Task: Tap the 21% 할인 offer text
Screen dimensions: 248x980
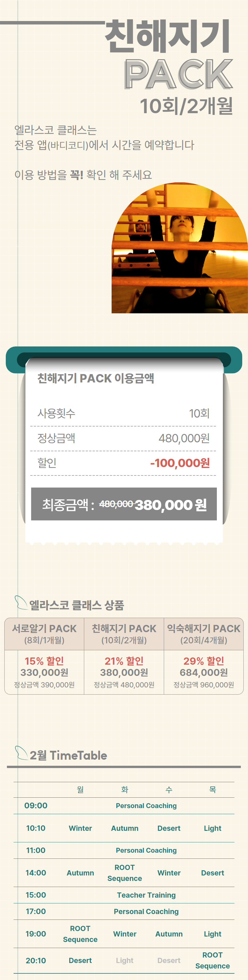Action: 124,661
